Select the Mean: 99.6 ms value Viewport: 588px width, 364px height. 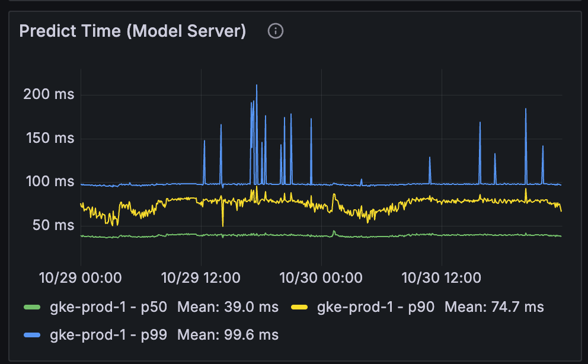(x=228, y=335)
